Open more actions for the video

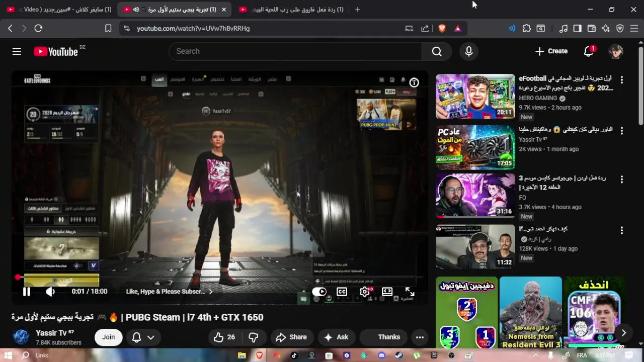(x=420, y=337)
